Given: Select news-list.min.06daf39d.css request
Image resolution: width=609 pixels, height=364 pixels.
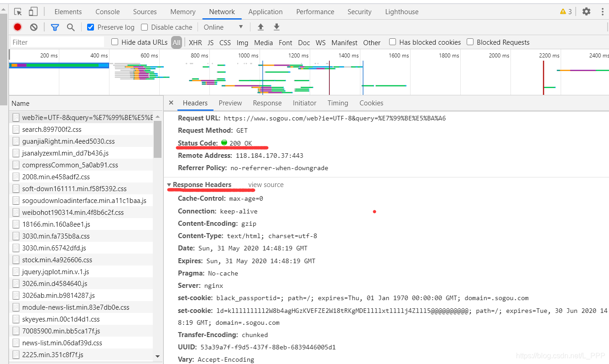Looking at the screenshot, I should 82,343.
